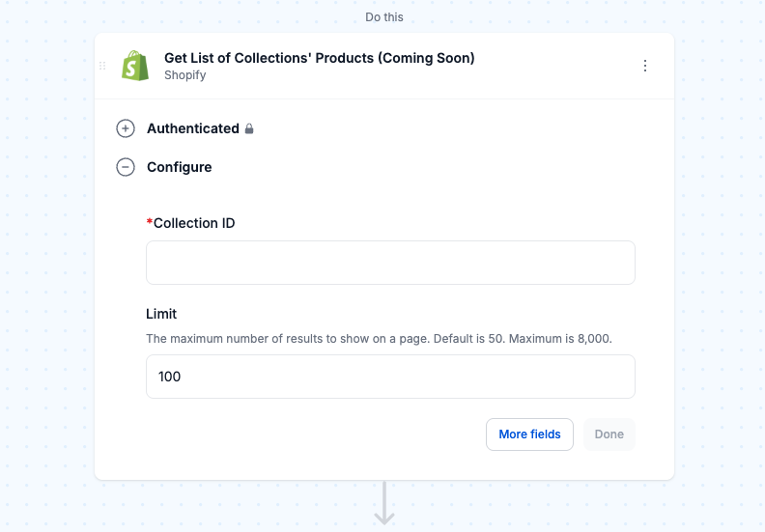Screen dimensions: 765x532
Task: Open More fields
Action: pyautogui.click(x=529, y=434)
